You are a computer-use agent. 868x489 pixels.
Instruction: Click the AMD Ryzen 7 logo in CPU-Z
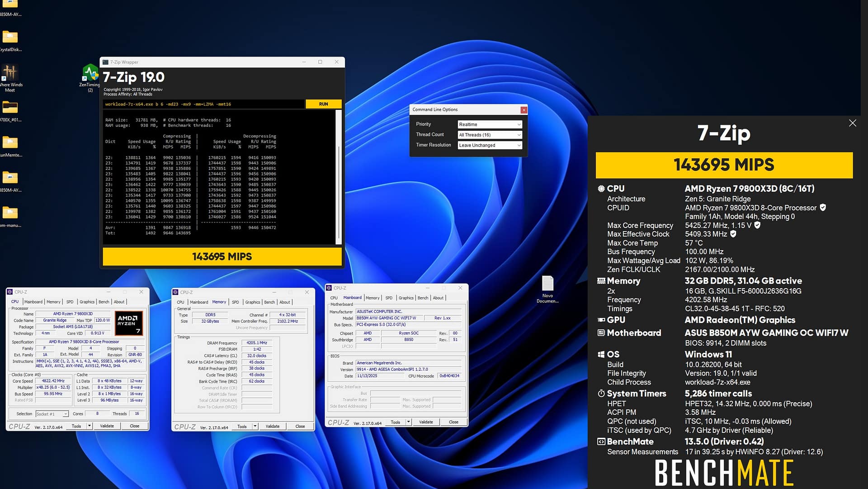129,323
